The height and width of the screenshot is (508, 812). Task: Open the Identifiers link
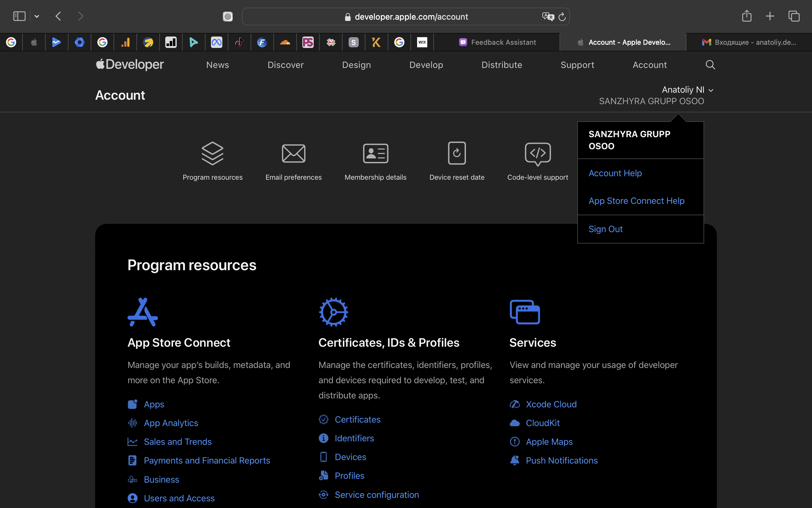354,438
